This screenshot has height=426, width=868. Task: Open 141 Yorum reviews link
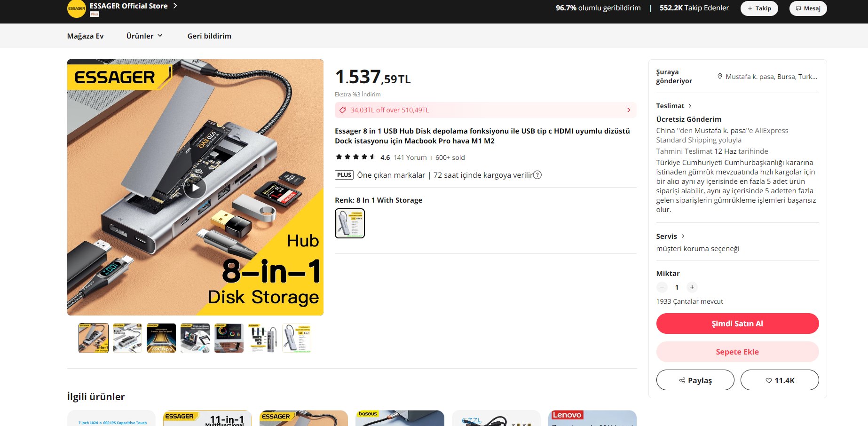[x=410, y=158]
